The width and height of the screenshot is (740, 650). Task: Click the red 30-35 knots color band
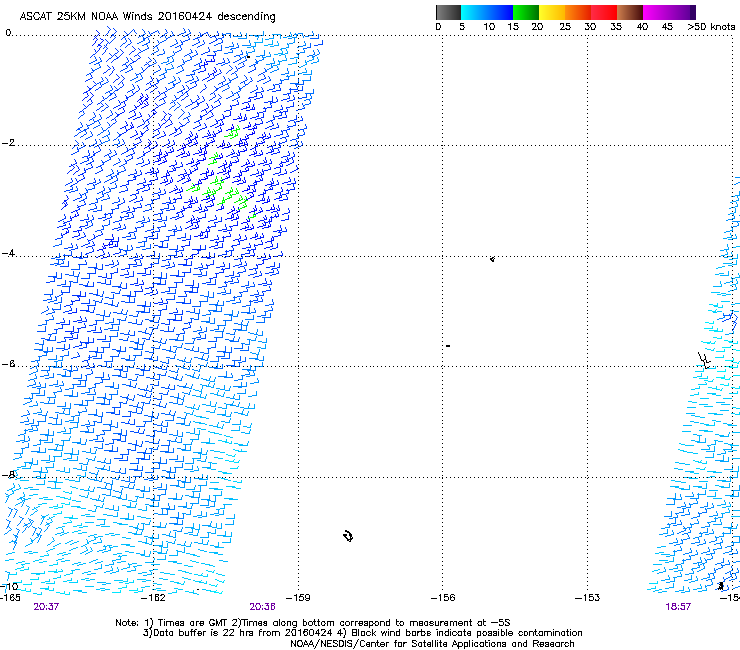pos(604,12)
